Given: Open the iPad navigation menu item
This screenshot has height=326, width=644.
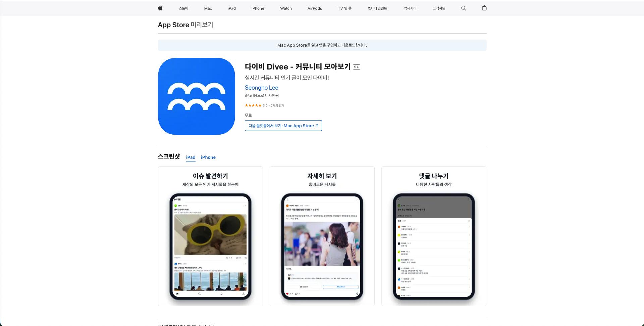Looking at the screenshot, I should 232,8.
